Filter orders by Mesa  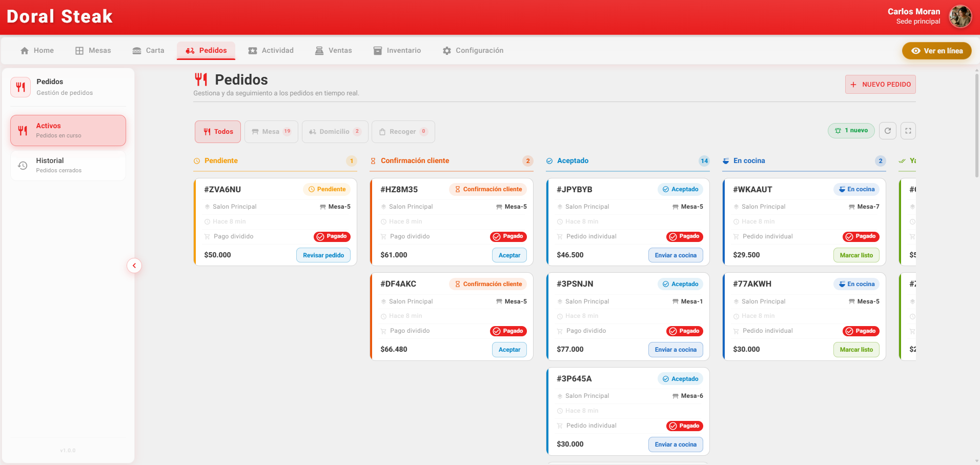pyautogui.click(x=271, y=132)
